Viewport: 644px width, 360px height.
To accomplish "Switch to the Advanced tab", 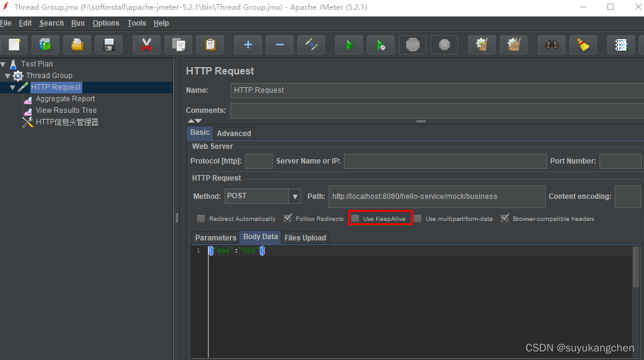I will [x=234, y=133].
